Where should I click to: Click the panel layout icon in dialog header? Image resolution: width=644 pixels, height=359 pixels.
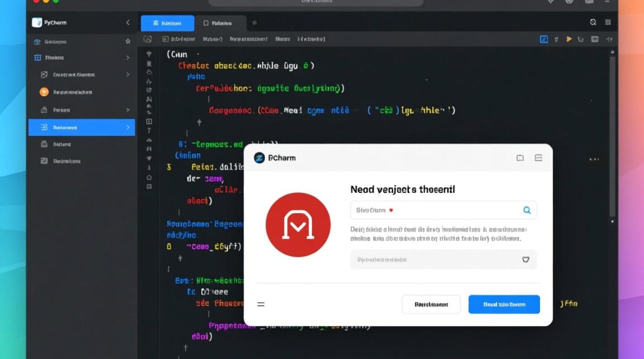pyautogui.click(x=538, y=158)
